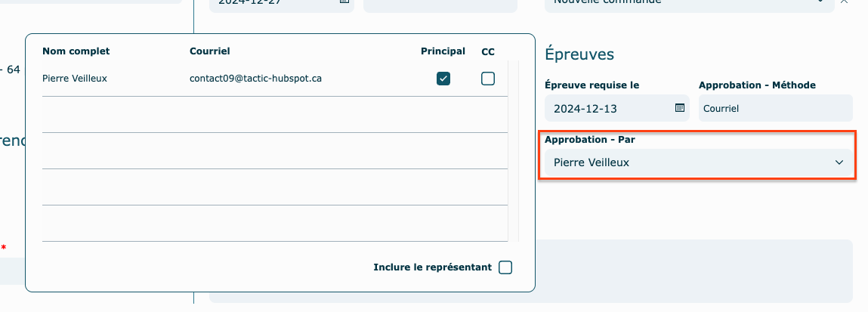
Task: Enable Inclure le représentant checkbox
Action: (505, 267)
